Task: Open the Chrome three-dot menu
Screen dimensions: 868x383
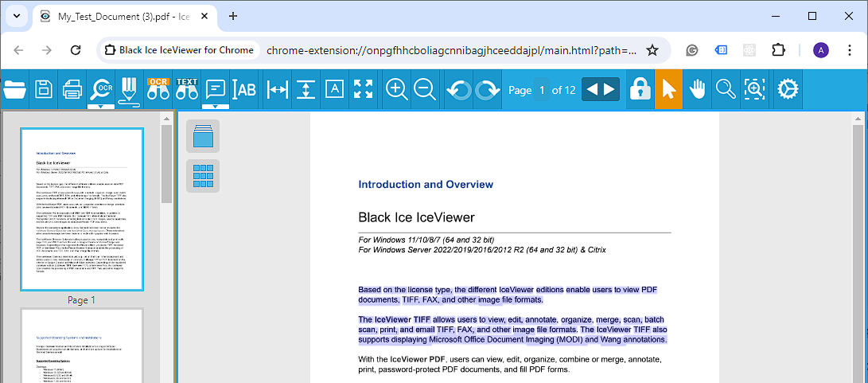Action: (x=850, y=50)
